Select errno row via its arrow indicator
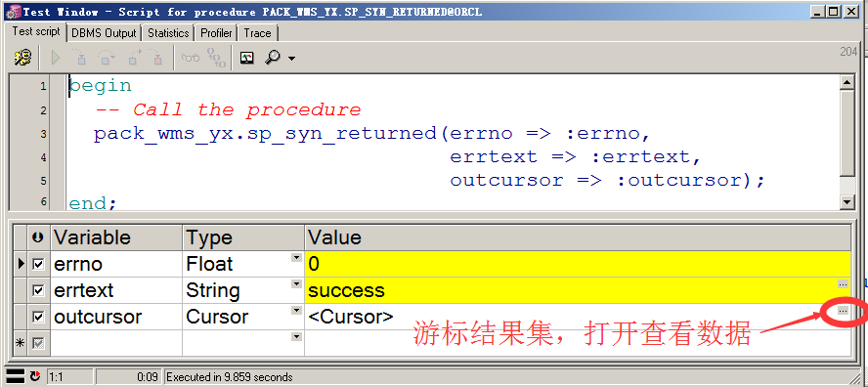 (x=22, y=264)
